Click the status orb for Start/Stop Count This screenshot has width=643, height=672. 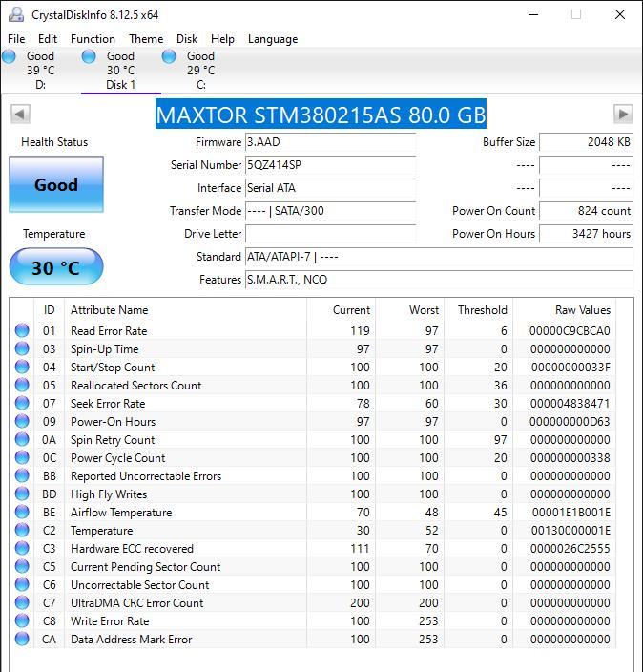tap(22, 367)
